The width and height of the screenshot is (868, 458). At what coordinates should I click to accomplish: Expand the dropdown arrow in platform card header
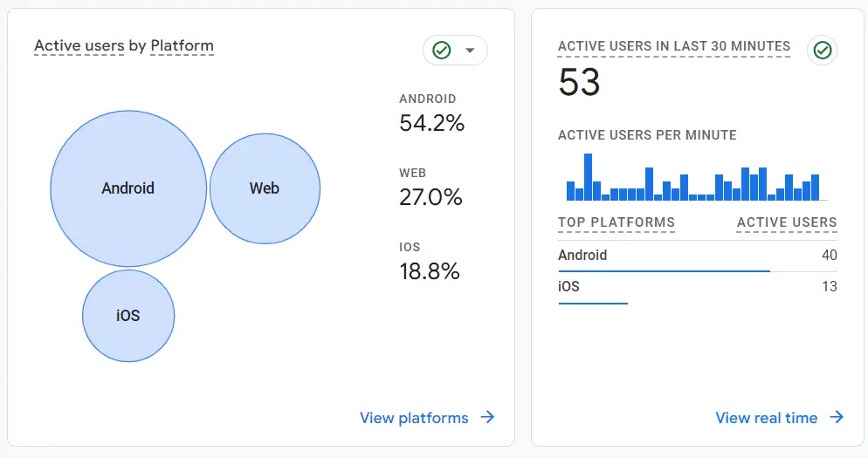tap(470, 51)
